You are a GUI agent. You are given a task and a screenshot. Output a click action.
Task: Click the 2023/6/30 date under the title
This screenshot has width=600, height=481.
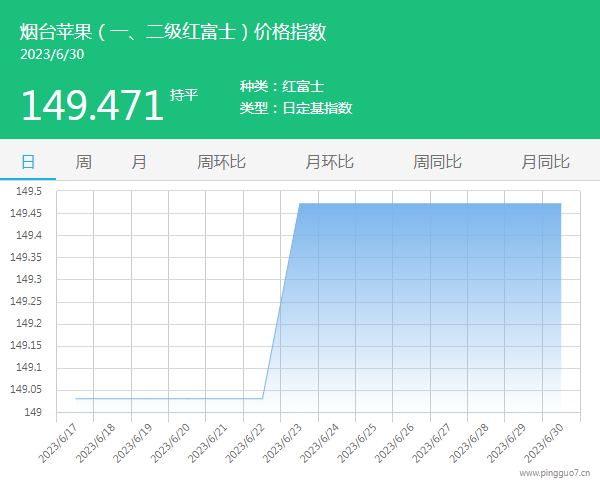tap(52, 54)
